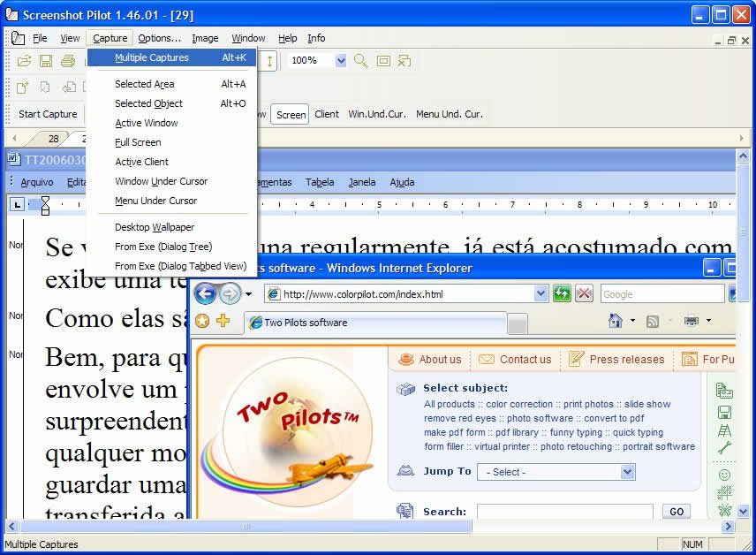Viewport: 756px width, 555px height.
Task: Click the Search text field on web page
Action: 564,512
